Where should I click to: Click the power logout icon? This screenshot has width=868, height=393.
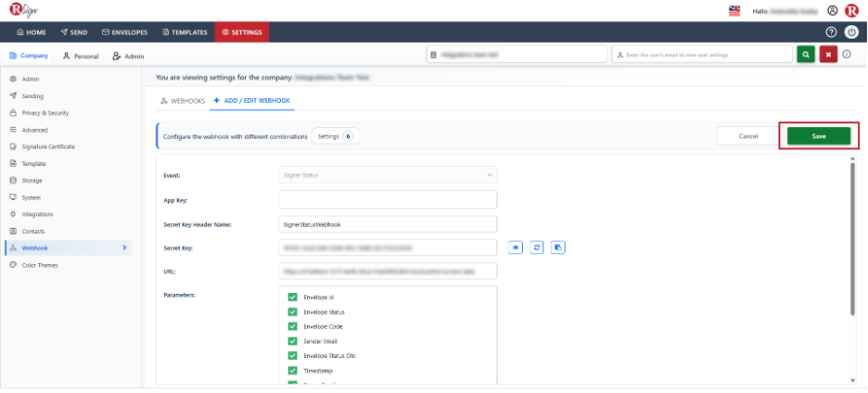(x=850, y=32)
